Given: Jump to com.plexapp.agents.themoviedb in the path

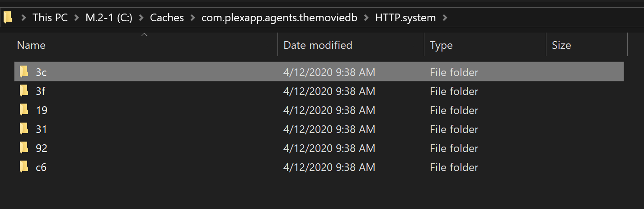Looking at the screenshot, I should [282, 18].
